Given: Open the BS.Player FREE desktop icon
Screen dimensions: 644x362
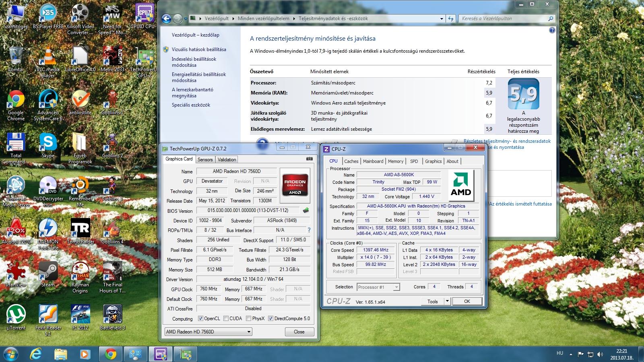Looking at the screenshot, I should (48, 17).
